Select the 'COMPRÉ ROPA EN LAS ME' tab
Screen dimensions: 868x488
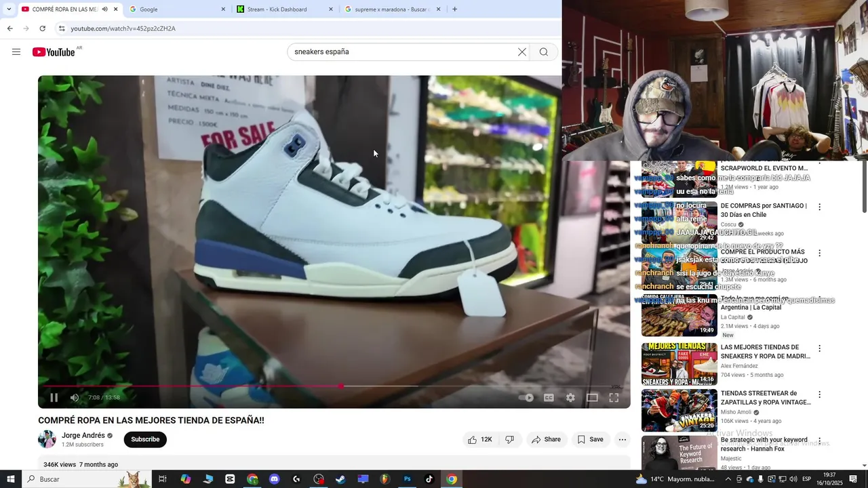pos(64,9)
